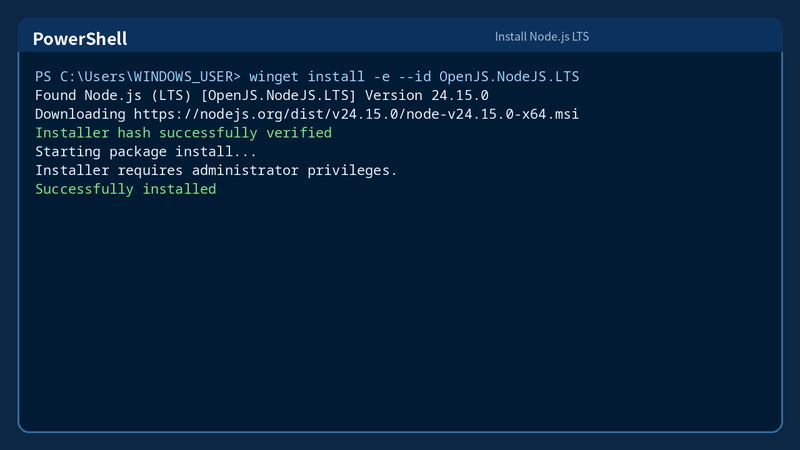Click the PowerShell title text

pos(80,39)
